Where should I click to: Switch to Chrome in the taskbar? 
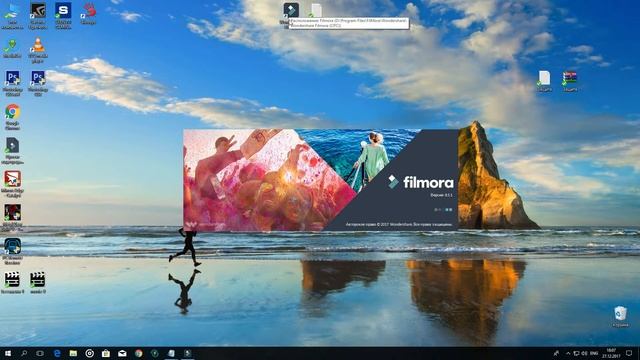[x=139, y=353]
